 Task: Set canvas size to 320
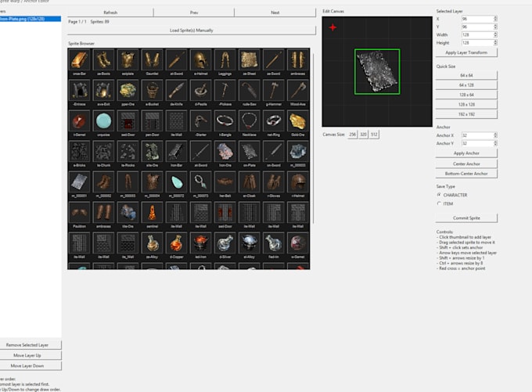pyautogui.click(x=363, y=135)
